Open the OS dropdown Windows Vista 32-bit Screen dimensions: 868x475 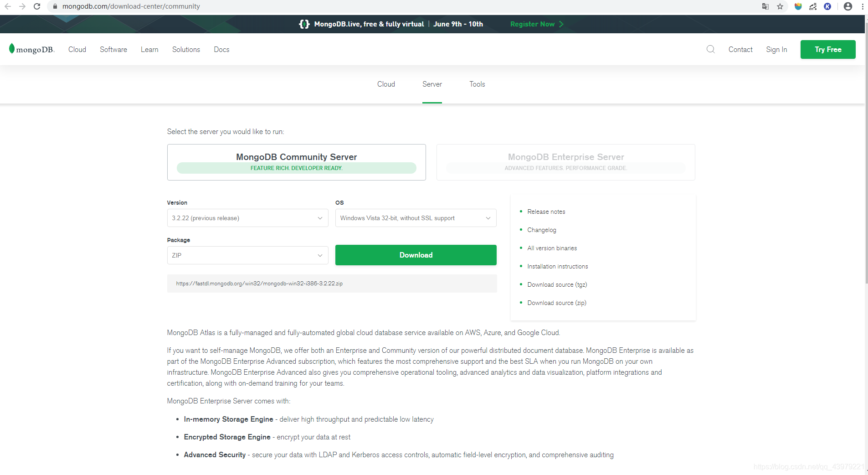[x=416, y=218]
